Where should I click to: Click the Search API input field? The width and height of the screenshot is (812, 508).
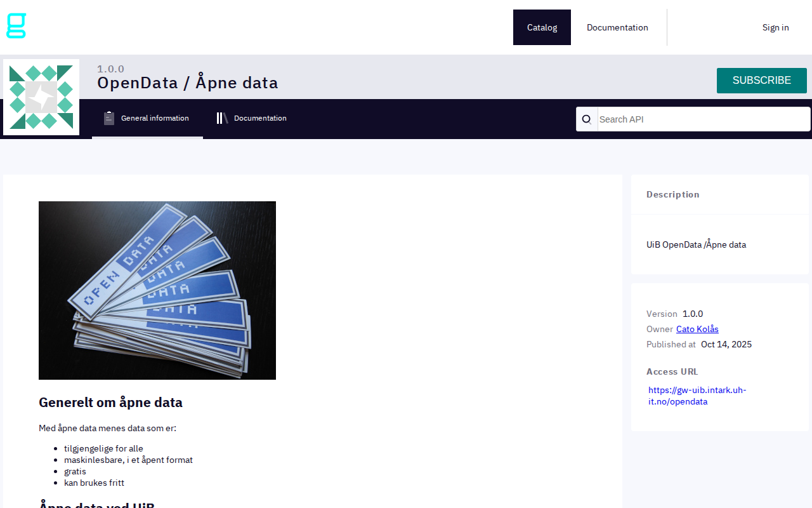(698, 119)
